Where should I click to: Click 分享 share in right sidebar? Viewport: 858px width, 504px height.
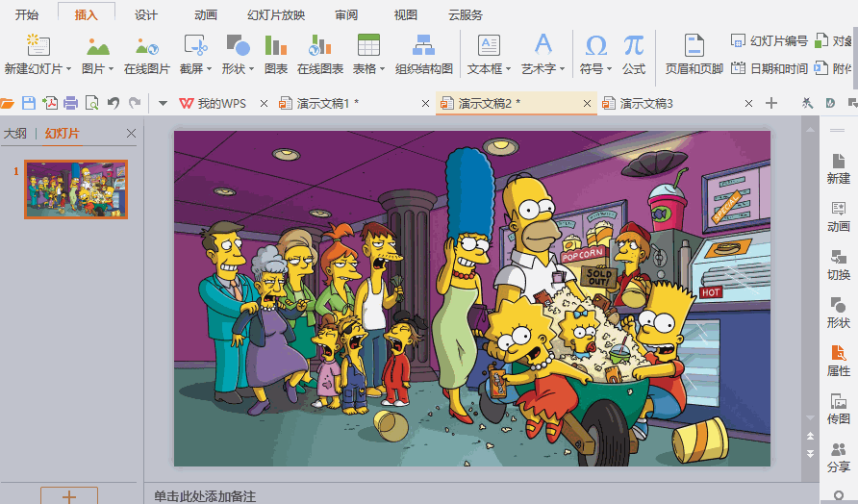838,458
